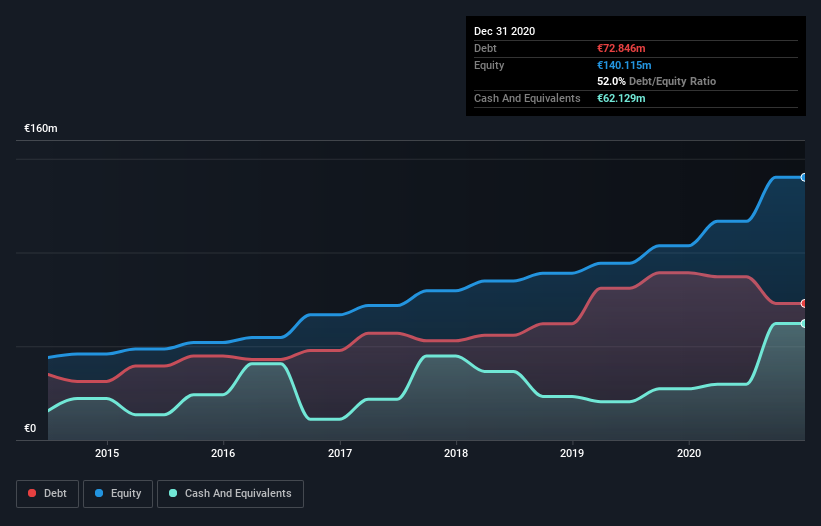Click the Dec 31 2020 tooltip date
Image resolution: width=821 pixels, height=526 pixels.
click(x=504, y=31)
